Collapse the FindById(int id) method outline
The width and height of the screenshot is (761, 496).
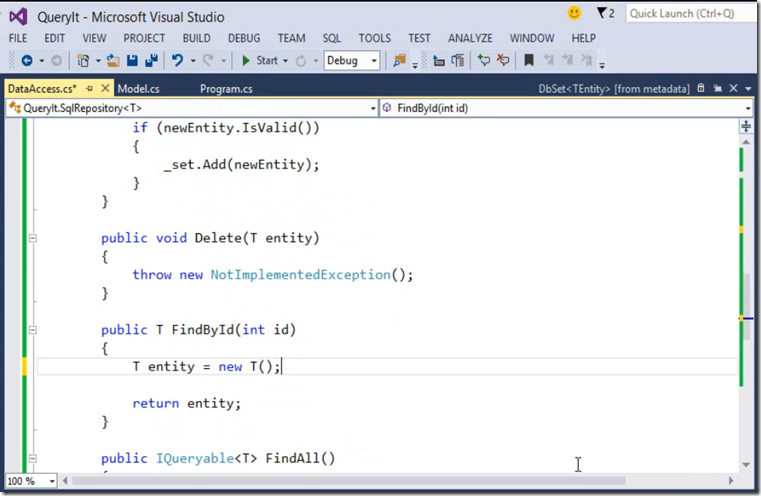33,330
